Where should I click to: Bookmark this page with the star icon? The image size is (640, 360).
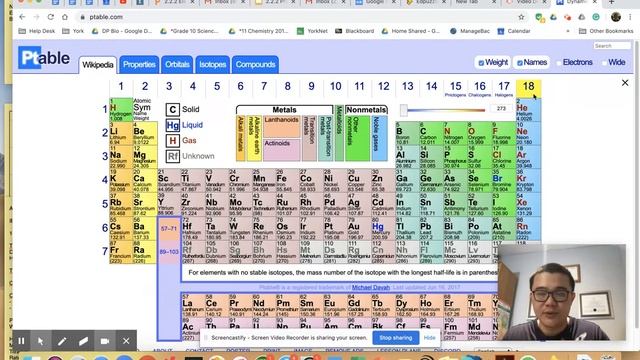(x=521, y=17)
